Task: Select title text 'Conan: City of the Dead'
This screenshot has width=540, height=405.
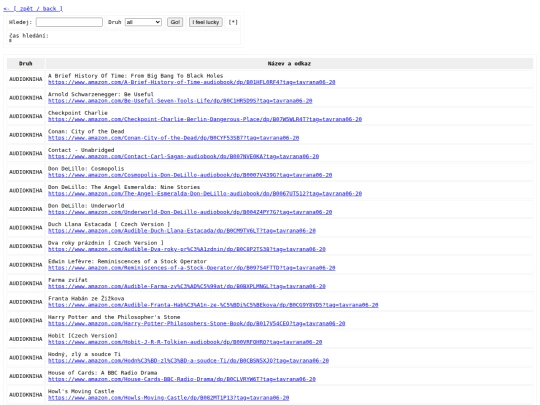Action: 86,132
